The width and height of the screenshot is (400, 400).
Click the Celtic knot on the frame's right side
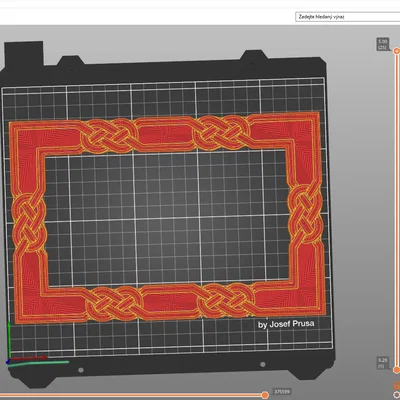point(306,214)
